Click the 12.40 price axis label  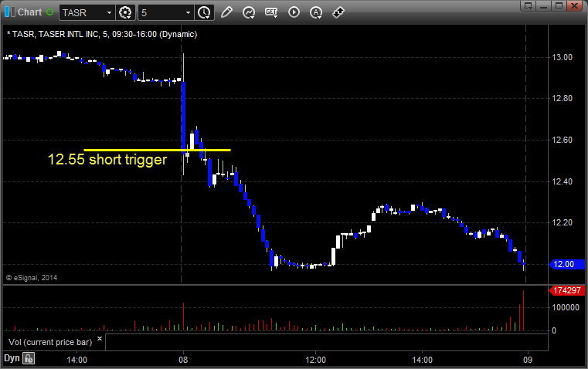563,181
